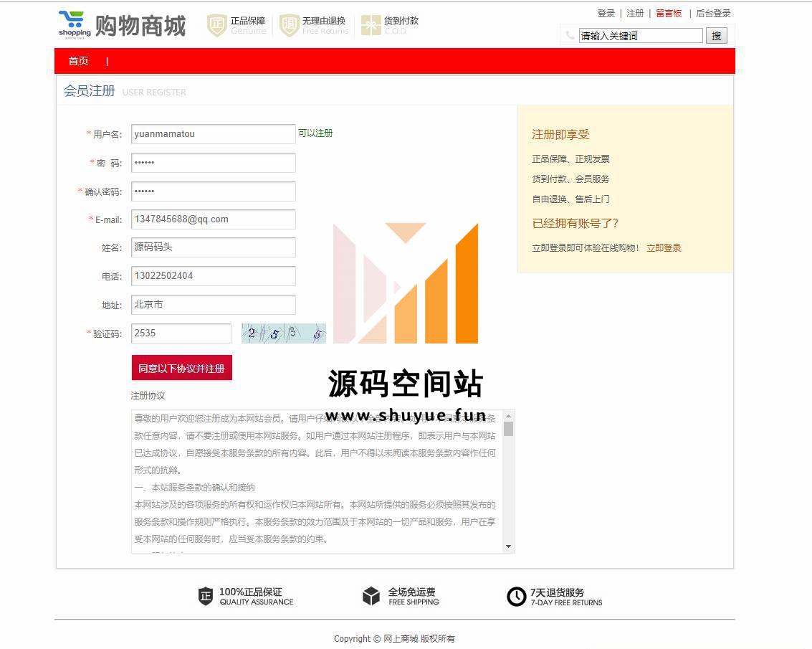Click 货到付款、会员服务 benefit line
This screenshot has width=812, height=649.
570,179
